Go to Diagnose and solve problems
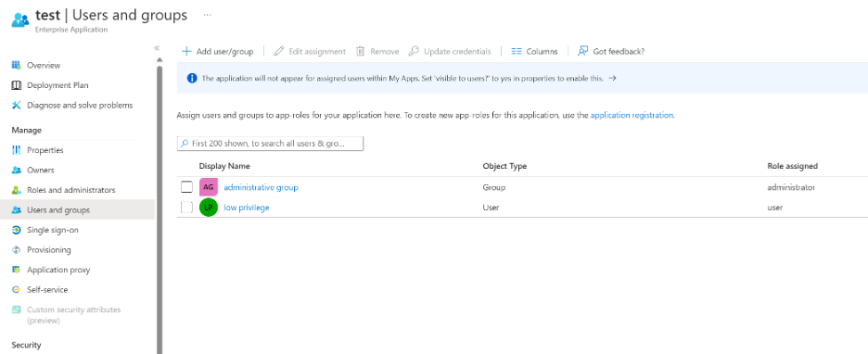This screenshot has width=868, height=354. [80, 105]
